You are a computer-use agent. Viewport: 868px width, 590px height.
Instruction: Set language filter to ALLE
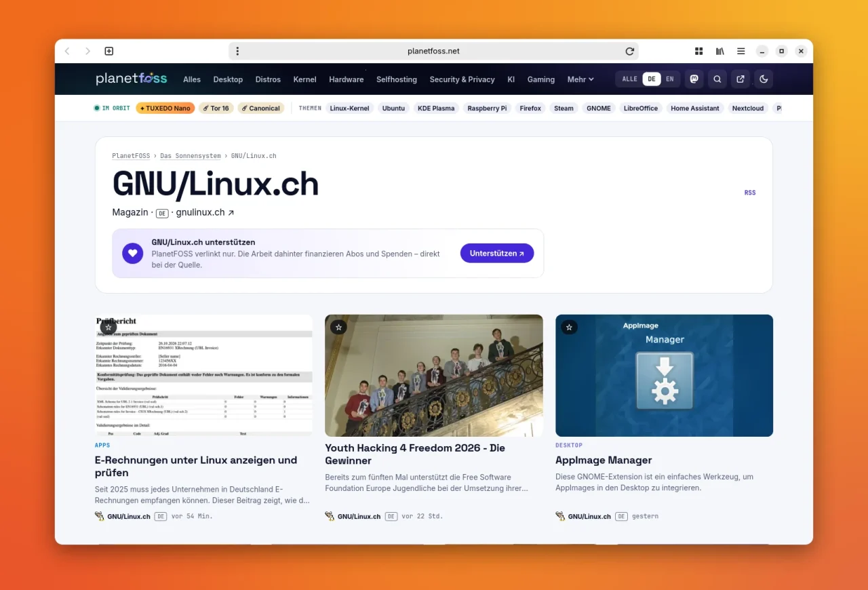(x=630, y=79)
